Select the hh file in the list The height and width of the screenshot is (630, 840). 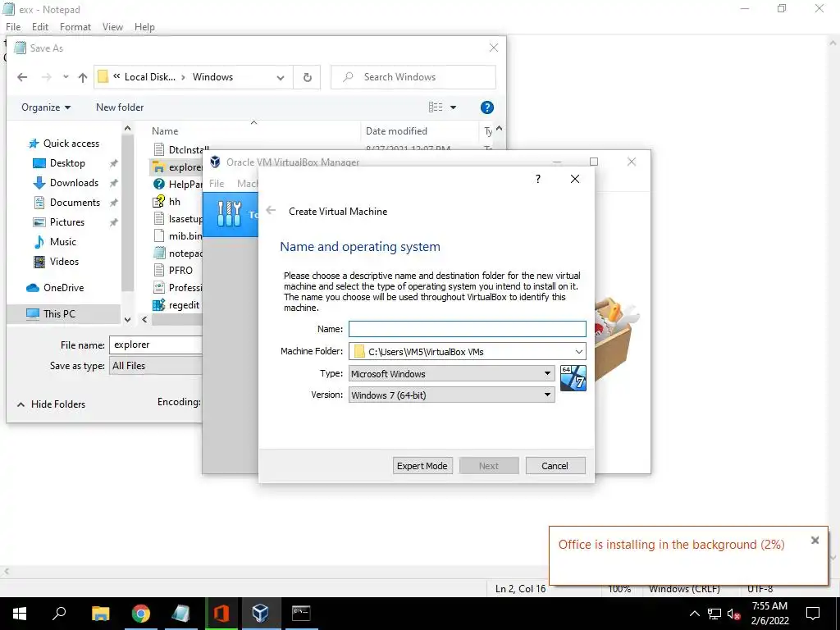click(x=167, y=202)
